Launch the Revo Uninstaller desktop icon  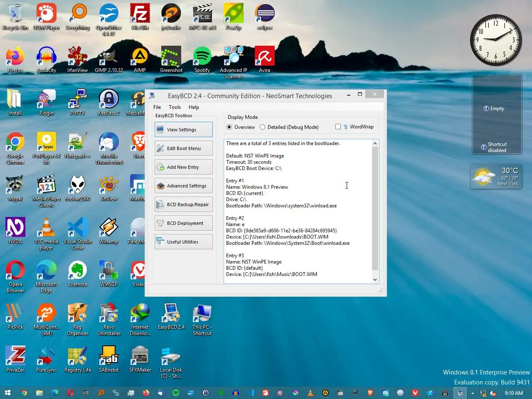[x=109, y=320]
